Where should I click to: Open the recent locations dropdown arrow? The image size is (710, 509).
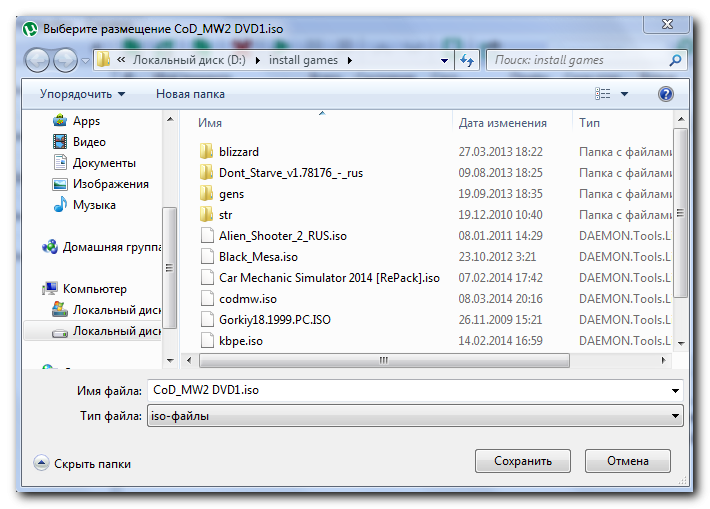[x=85, y=60]
